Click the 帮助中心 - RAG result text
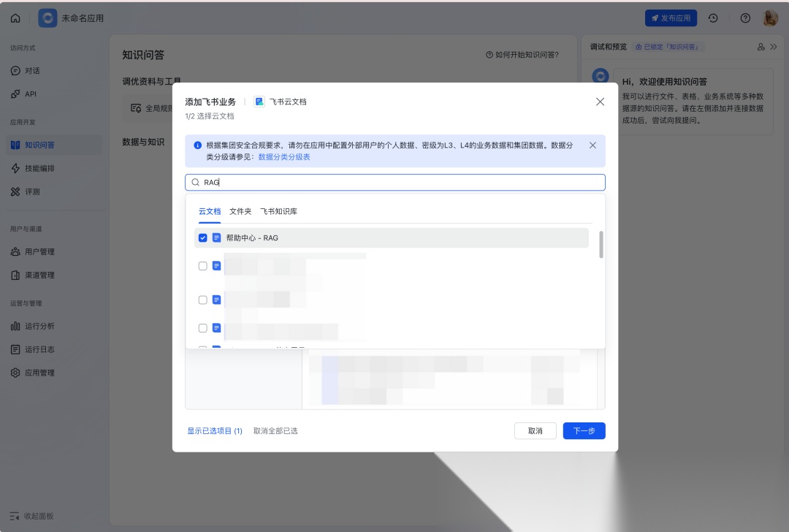Screen dimensions: 789x532 [x=252, y=237]
